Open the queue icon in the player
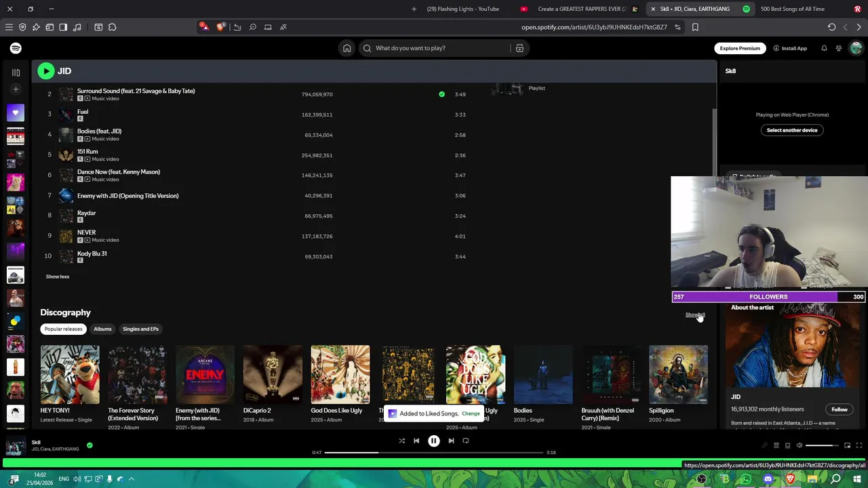Viewport: 868px width, 488px height. tap(776, 445)
